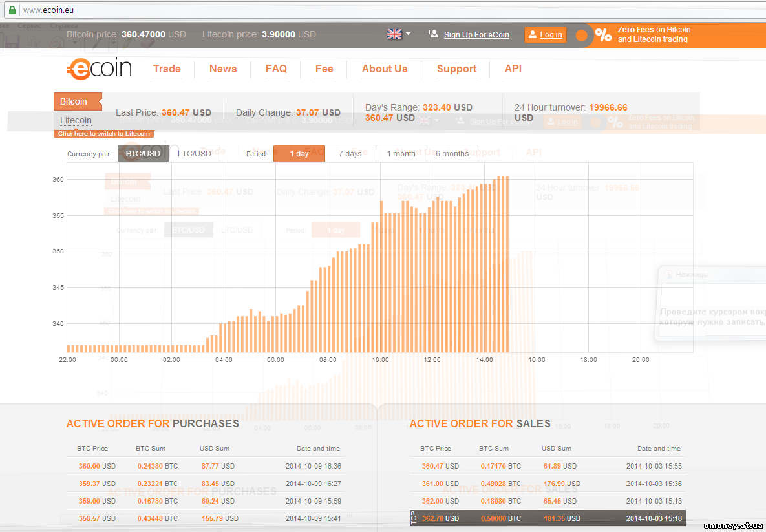The height and width of the screenshot is (532, 766).
Task: Open the API page
Action: click(x=513, y=69)
